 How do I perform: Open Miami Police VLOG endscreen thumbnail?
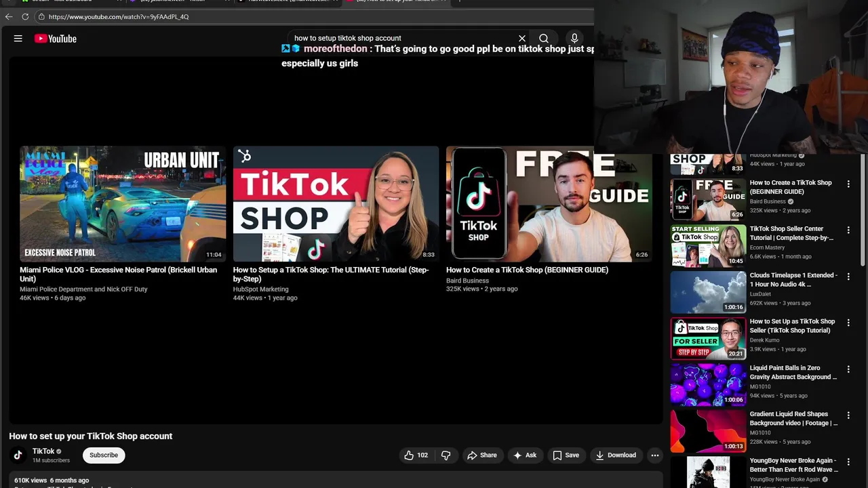pyautogui.click(x=123, y=204)
